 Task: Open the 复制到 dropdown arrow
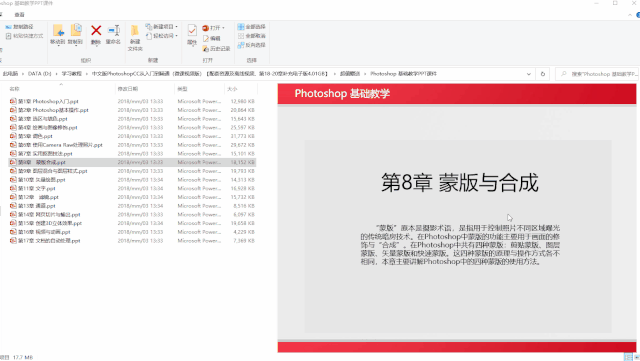coord(76,45)
